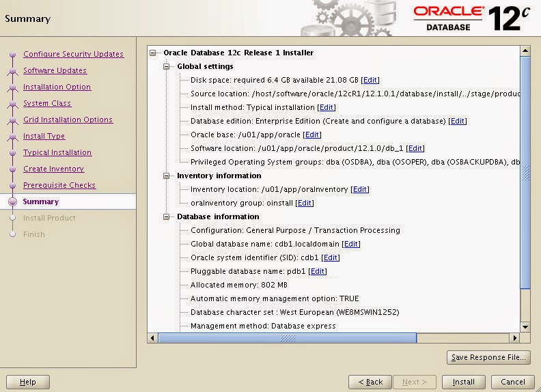
Task: Select the Database character set row
Action: click(x=294, y=312)
